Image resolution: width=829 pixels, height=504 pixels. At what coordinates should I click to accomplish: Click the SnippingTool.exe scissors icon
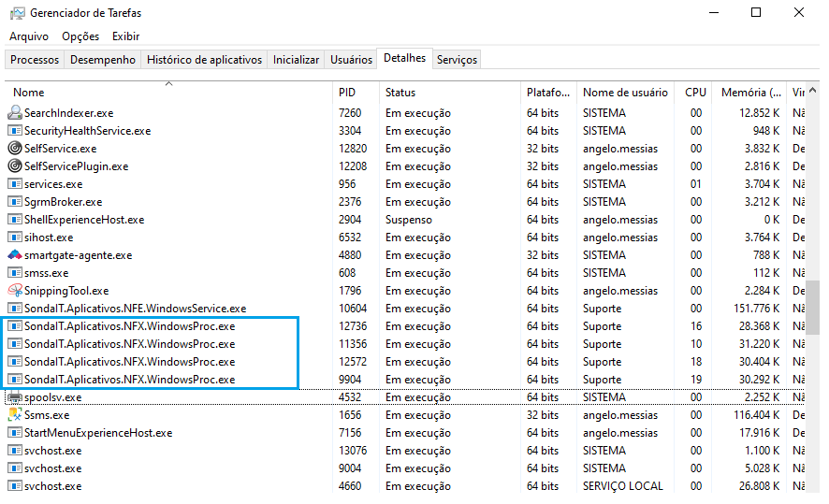15,291
